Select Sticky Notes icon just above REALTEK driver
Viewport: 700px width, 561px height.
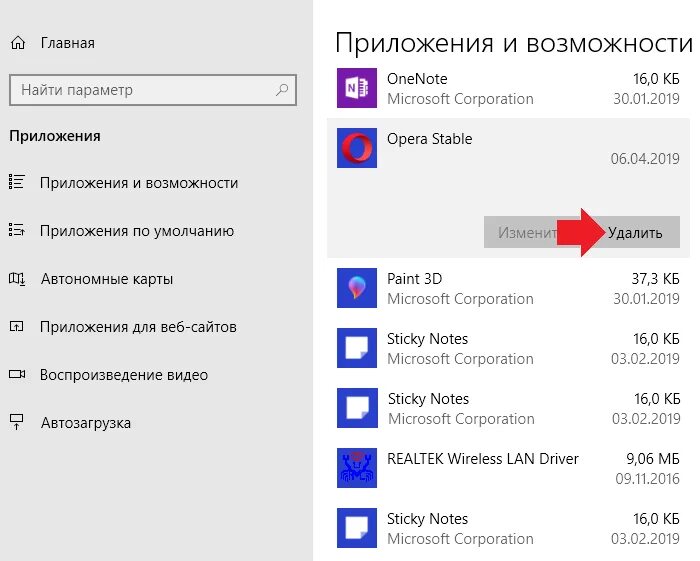tap(357, 408)
